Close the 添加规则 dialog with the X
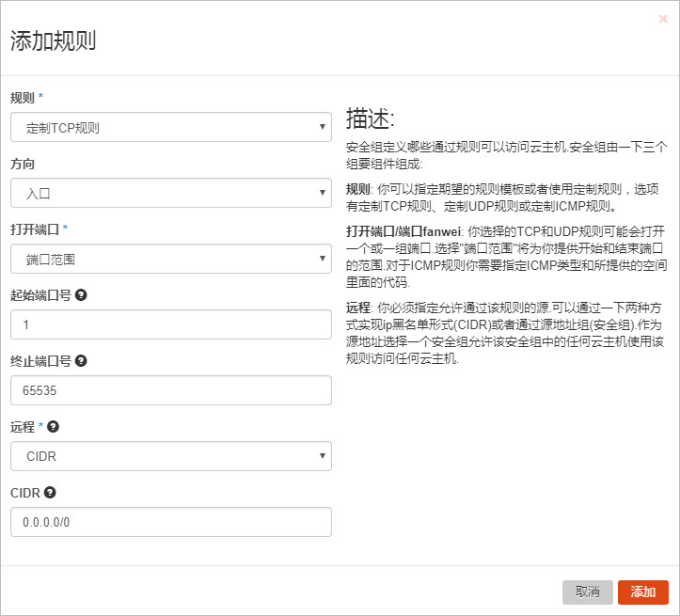The width and height of the screenshot is (680, 616). pyautogui.click(x=663, y=18)
